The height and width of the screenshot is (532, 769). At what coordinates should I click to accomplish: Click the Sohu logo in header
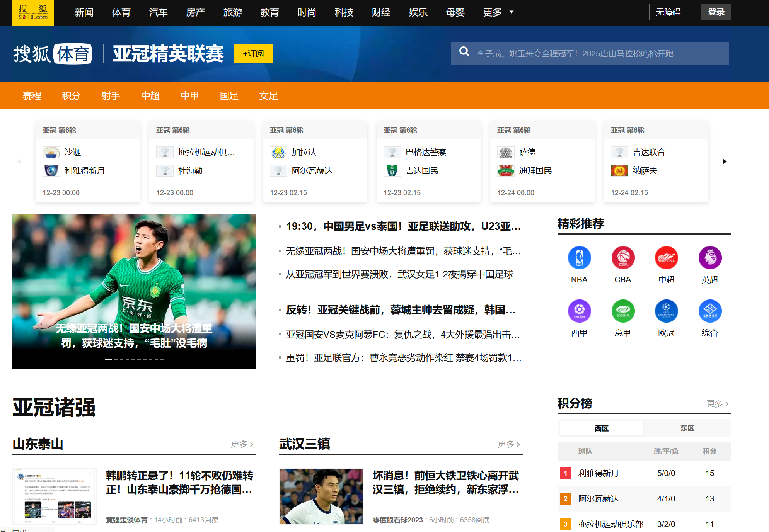[x=33, y=13]
